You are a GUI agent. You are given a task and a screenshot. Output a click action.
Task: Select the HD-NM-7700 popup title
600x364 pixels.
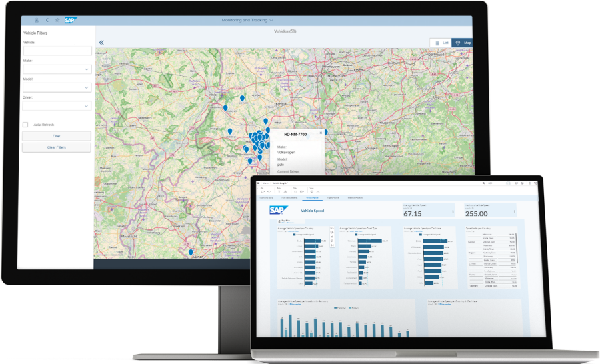tap(295, 135)
